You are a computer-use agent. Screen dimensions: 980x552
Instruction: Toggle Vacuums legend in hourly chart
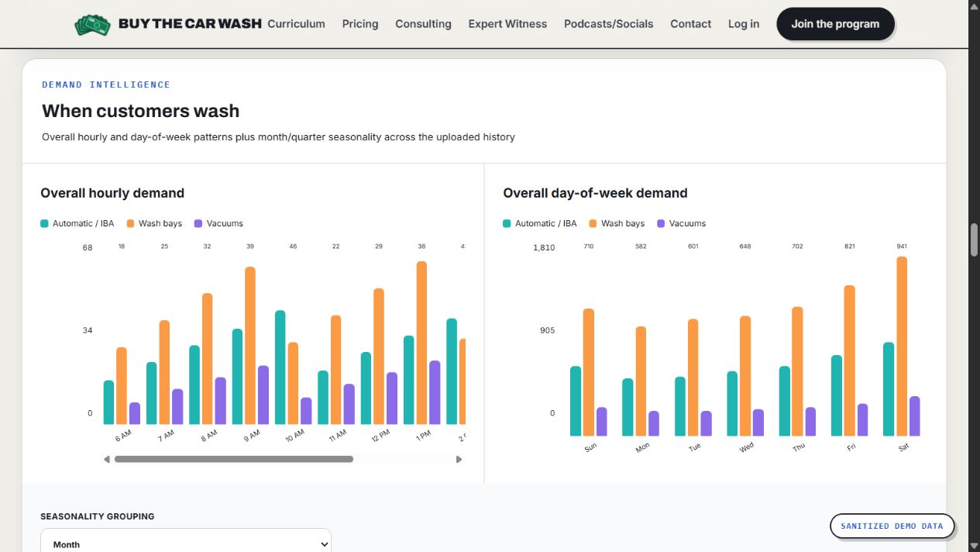(x=218, y=223)
